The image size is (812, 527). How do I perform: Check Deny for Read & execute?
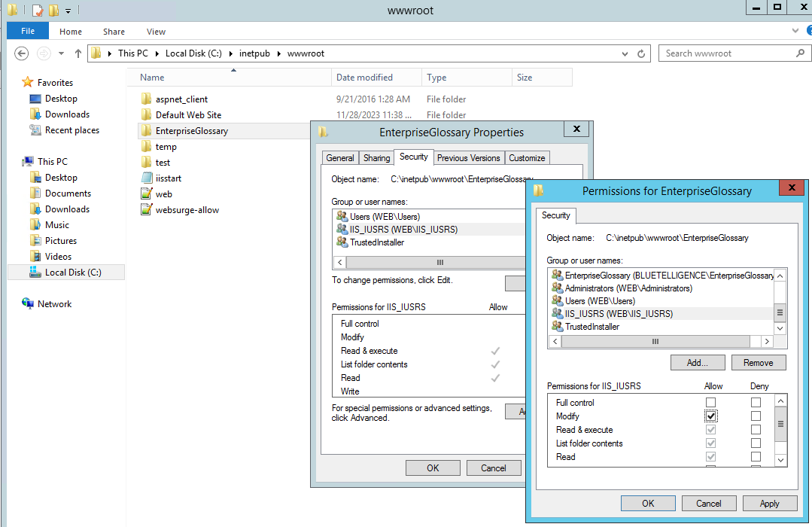756,430
